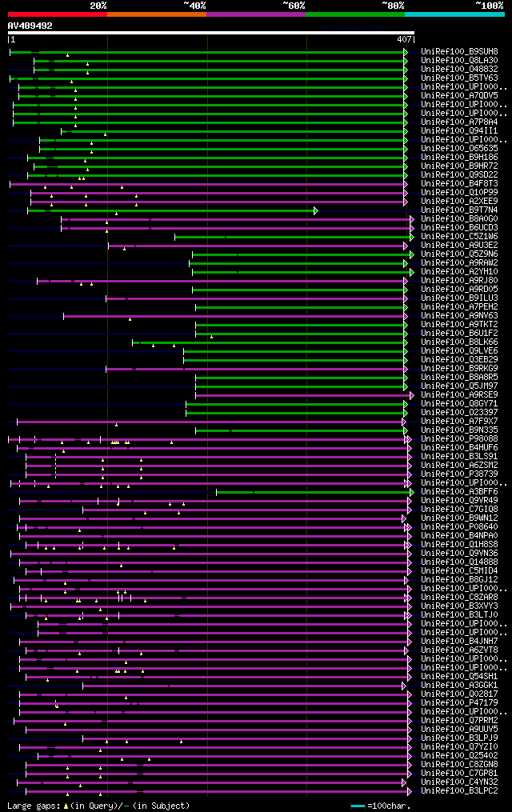Click the UniRef100_C7GIQ8 entry
This screenshot has height=812, width=512.
tap(459, 510)
